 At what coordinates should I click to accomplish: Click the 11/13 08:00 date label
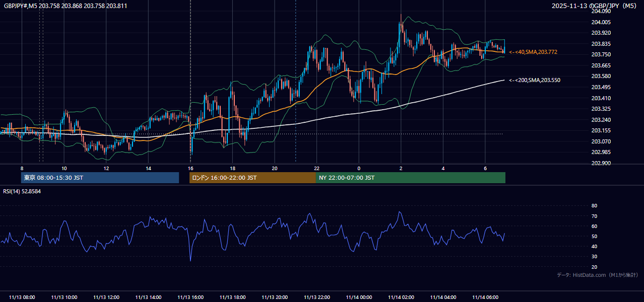pyautogui.click(x=22, y=297)
